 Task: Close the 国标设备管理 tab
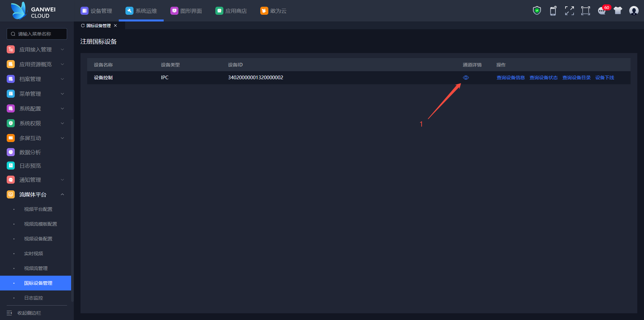[x=115, y=26]
